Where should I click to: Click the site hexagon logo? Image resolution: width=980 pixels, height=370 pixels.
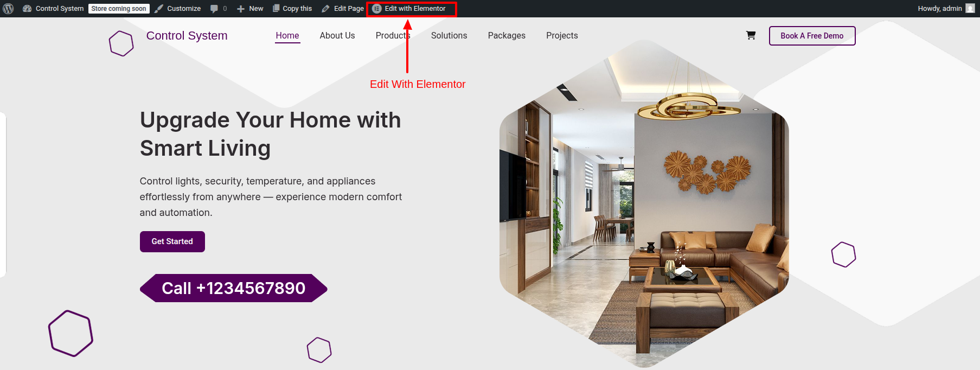(121, 43)
